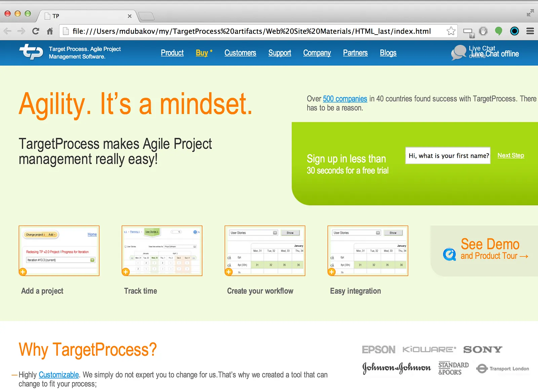This screenshot has height=392, width=538.
Task: Open the Chrome menu hamburger icon
Action: tap(530, 31)
